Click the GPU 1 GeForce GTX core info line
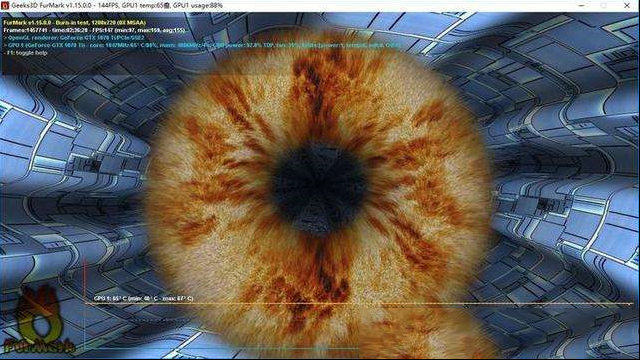This screenshot has width=640, height=360. point(202,45)
